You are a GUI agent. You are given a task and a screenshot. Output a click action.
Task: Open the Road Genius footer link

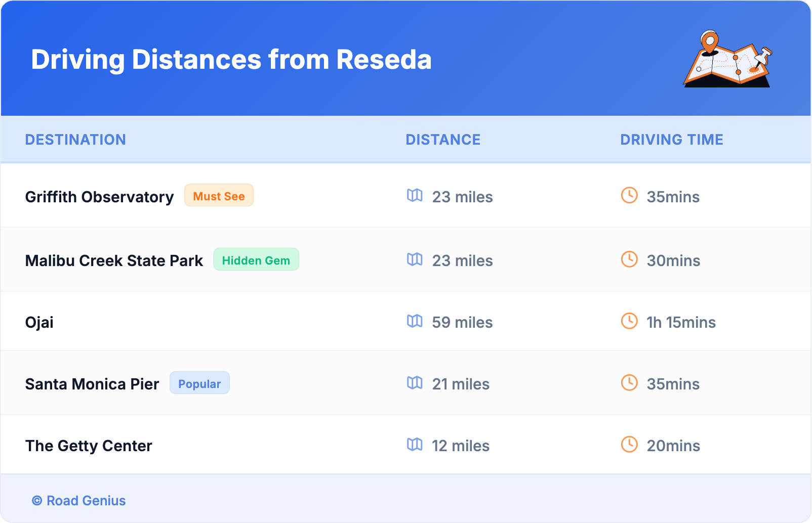click(x=79, y=500)
